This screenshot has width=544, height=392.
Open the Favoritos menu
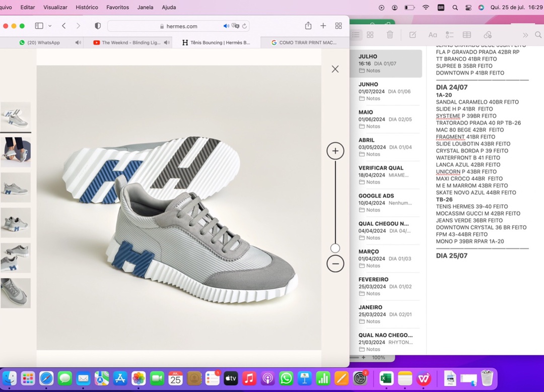(117, 8)
